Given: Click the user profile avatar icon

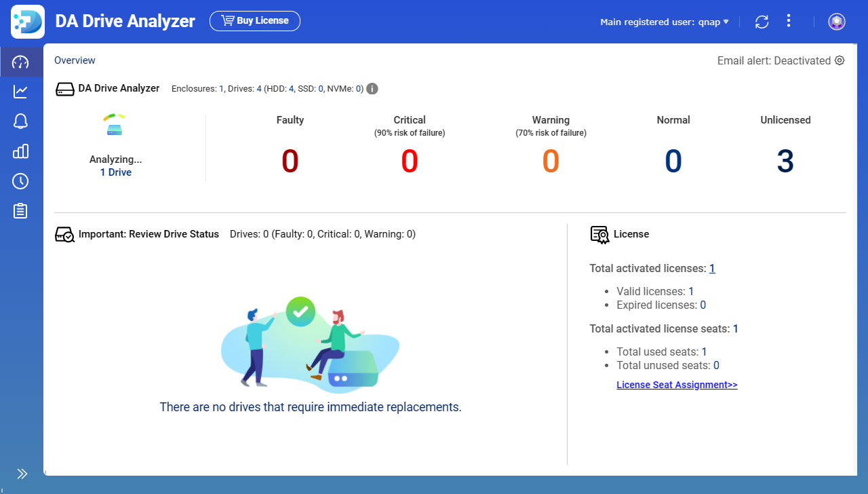Looking at the screenshot, I should point(837,22).
